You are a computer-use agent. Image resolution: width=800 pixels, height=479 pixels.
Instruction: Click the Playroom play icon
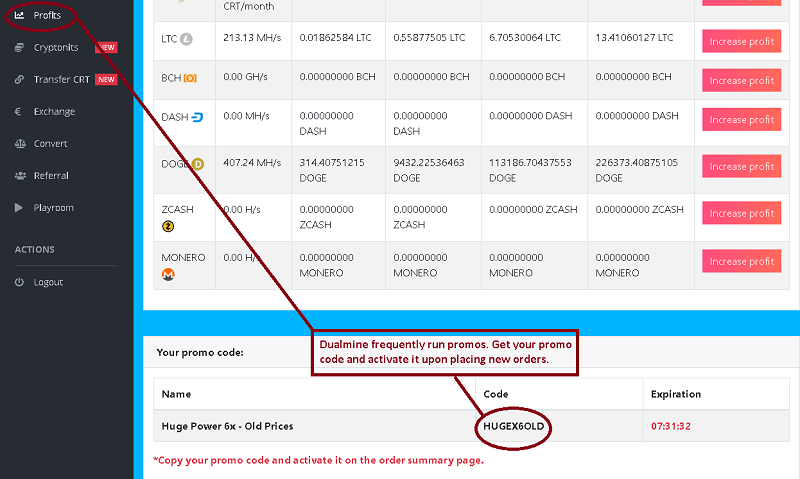pos(19,208)
